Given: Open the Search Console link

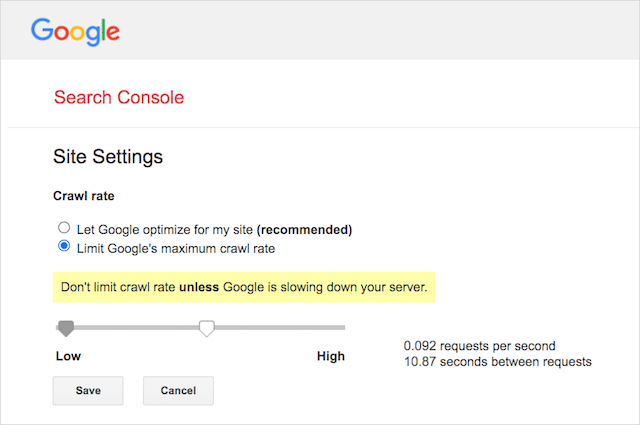Looking at the screenshot, I should [119, 98].
